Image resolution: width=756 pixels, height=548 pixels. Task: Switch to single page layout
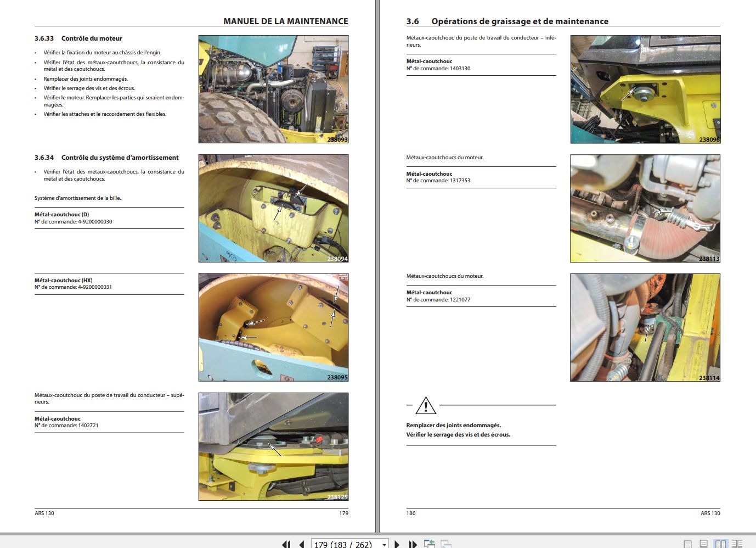[x=687, y=544]
